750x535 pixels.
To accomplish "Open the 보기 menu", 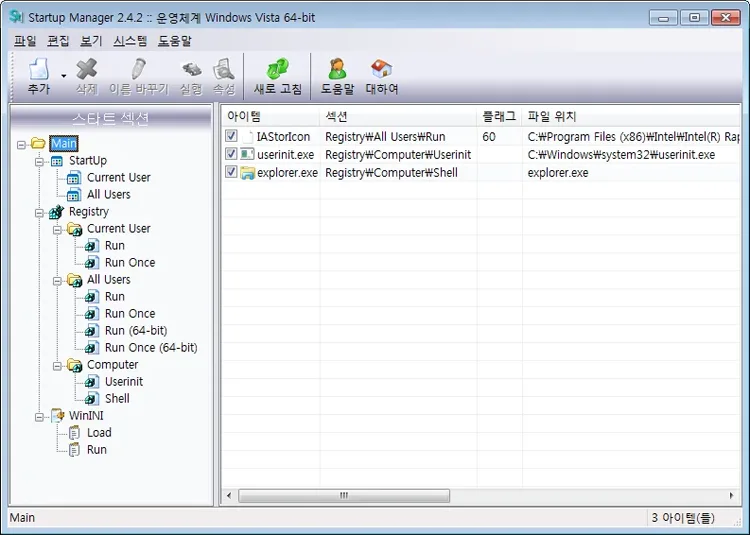I will (91, 41).
